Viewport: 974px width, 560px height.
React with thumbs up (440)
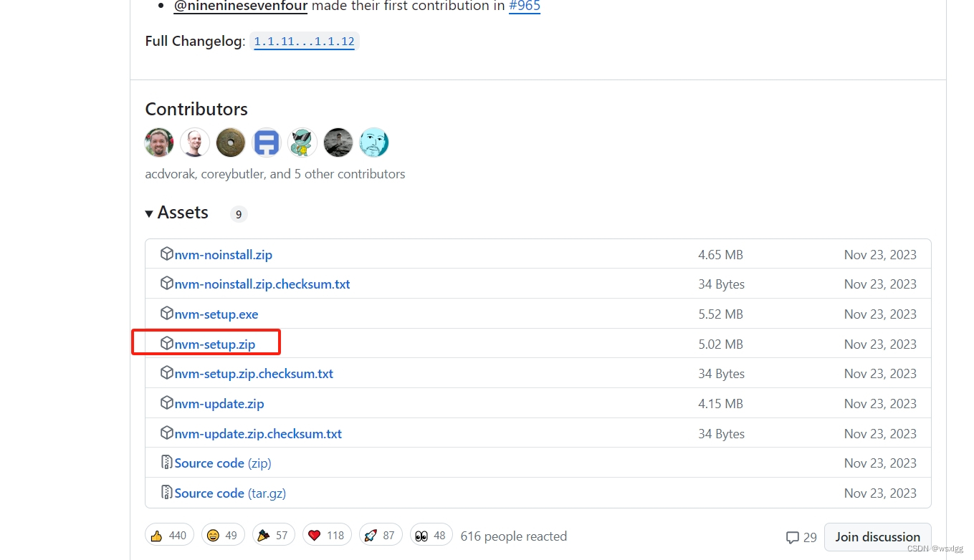[169, 536]
